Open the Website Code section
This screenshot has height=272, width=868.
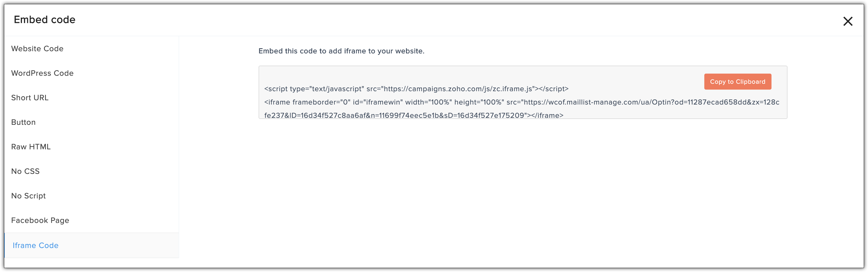37,49
